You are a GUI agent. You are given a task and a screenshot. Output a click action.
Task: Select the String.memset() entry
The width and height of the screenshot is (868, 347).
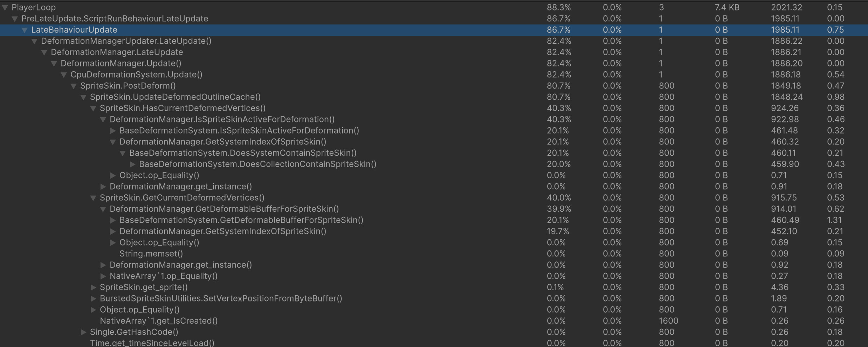[151, 254]
